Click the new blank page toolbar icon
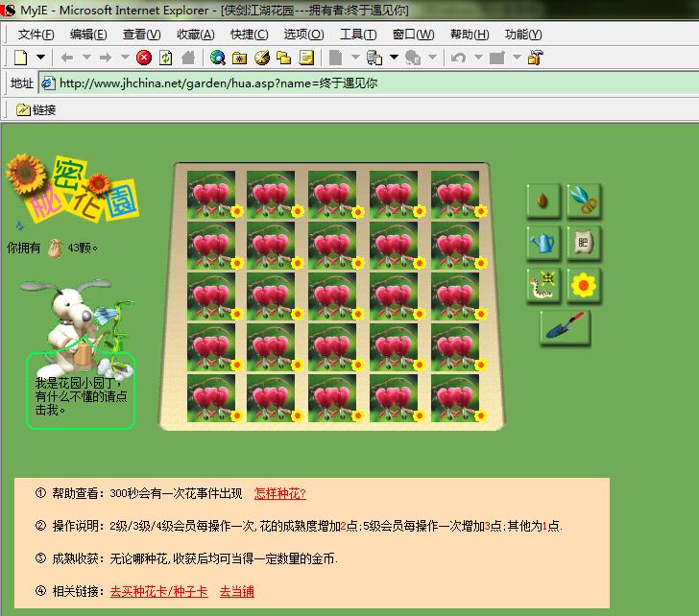Image resolution: width=699 pixels, height=616 pixels. [20, 58]
